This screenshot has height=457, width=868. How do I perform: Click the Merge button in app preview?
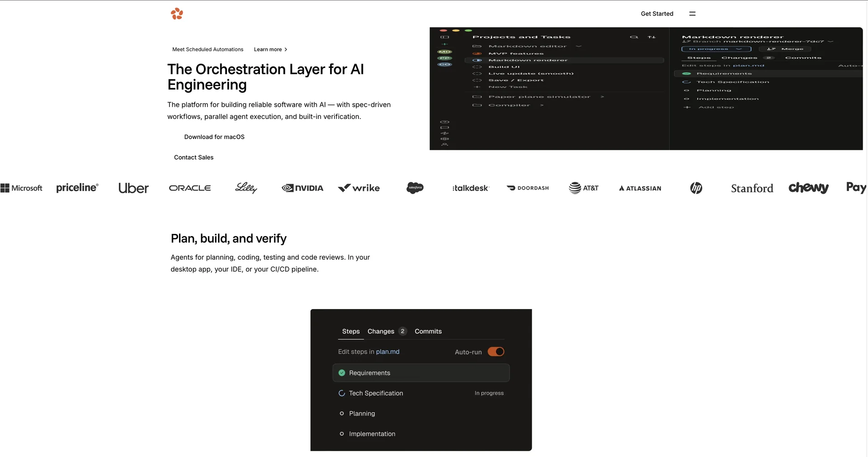pyautogui.click(x=785, y=49)
